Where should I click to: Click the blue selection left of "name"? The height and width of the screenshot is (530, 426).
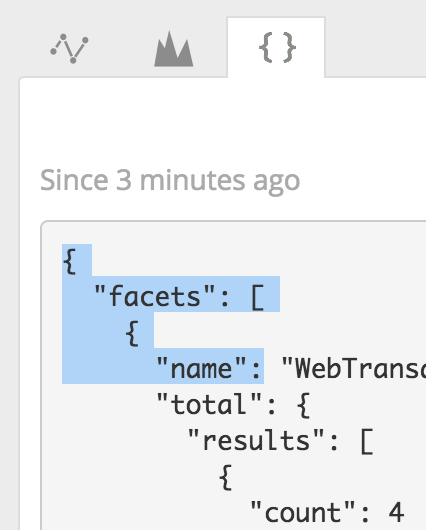(108, 366)
